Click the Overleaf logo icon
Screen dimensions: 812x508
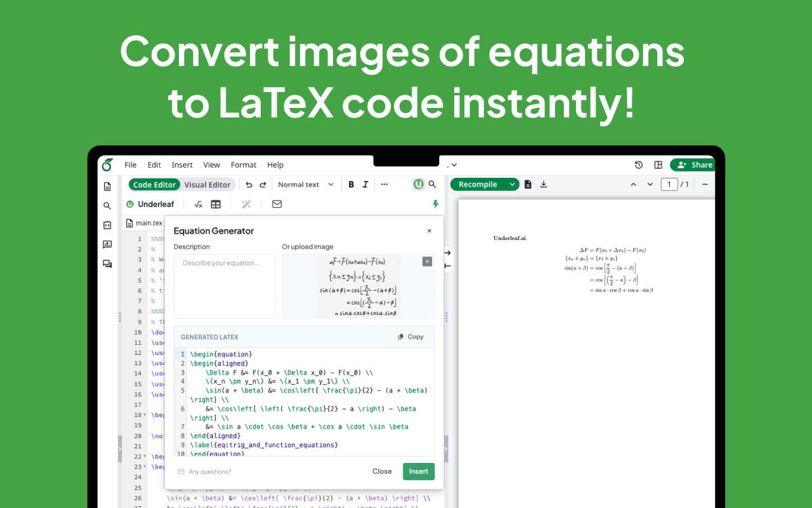tap(107, 164)
